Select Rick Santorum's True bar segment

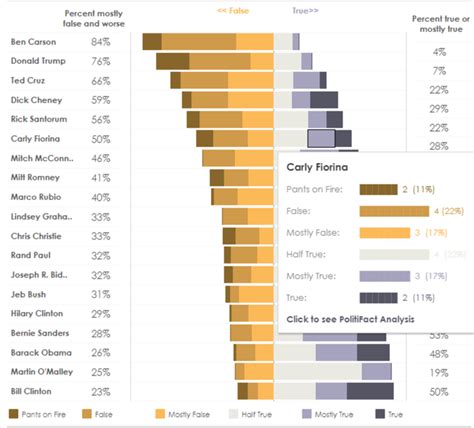(334, 119)
